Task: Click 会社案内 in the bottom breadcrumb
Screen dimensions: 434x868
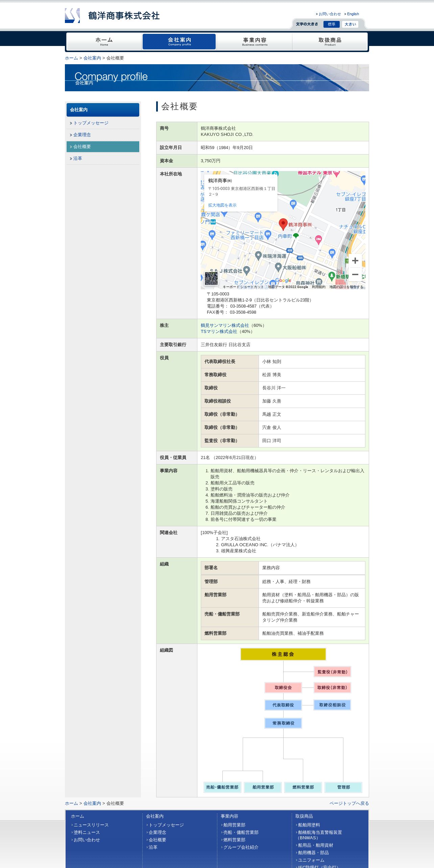Action: (92, 803)
